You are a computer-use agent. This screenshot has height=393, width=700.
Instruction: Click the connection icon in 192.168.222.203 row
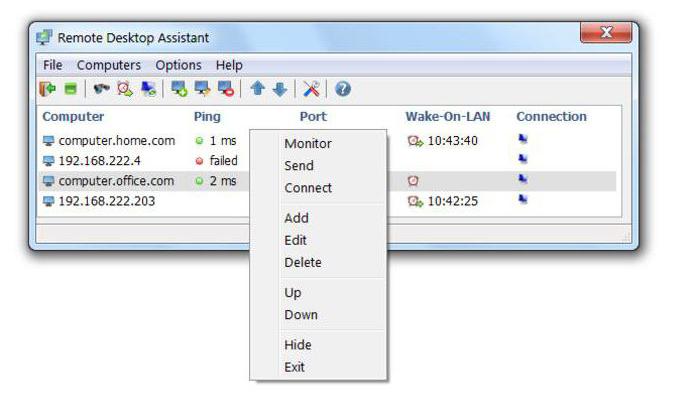[523, 199]
